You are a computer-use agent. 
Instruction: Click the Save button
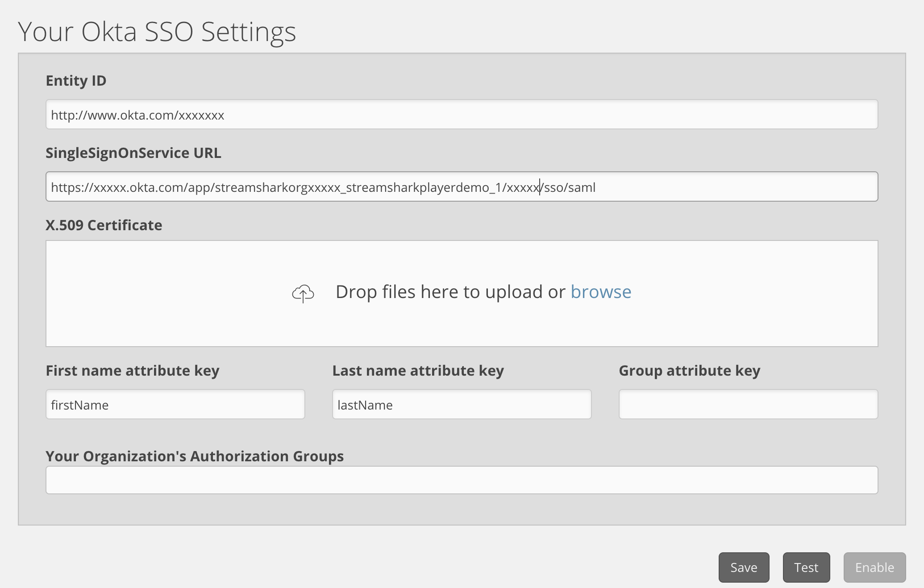coord(744,567)
